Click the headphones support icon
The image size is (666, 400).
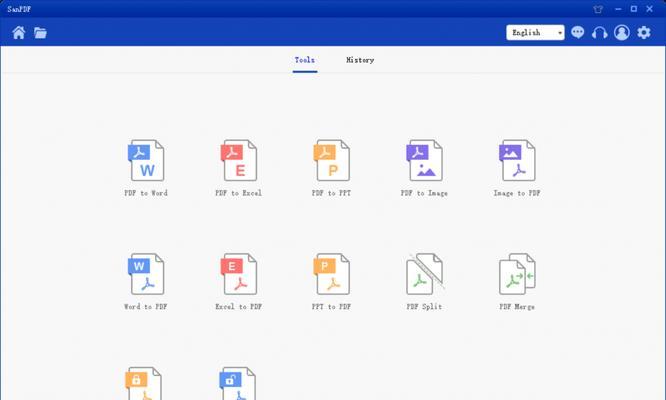point(599,33)
